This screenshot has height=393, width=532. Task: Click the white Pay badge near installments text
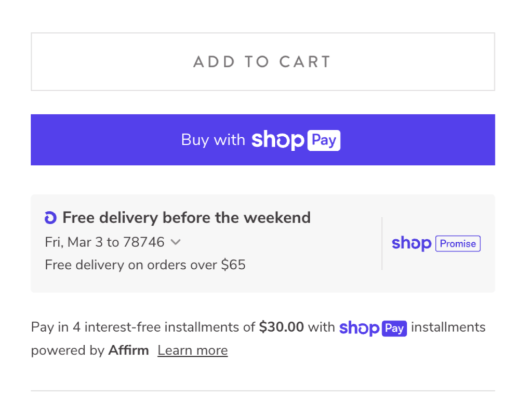pos(395,328)
